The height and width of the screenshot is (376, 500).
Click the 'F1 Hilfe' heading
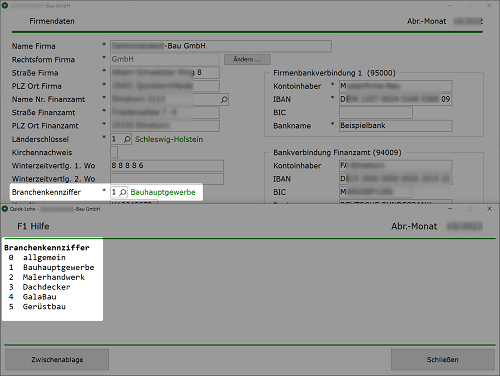(33, 226)
